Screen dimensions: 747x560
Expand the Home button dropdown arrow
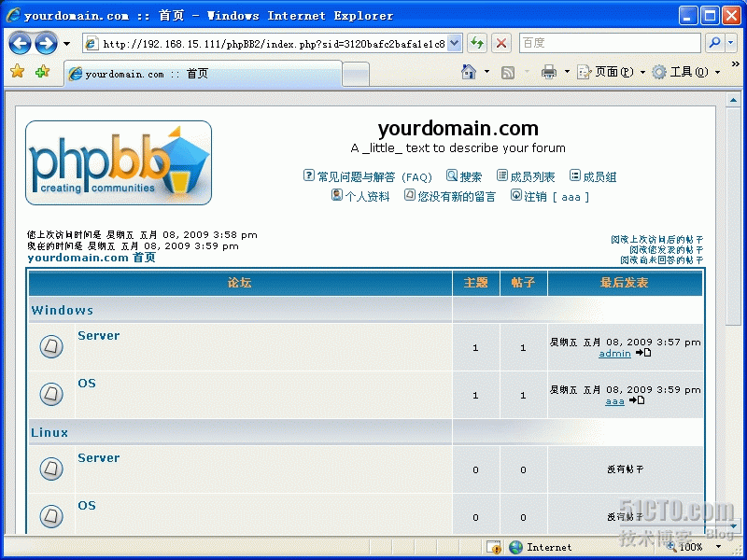click(x=486, y=72)
